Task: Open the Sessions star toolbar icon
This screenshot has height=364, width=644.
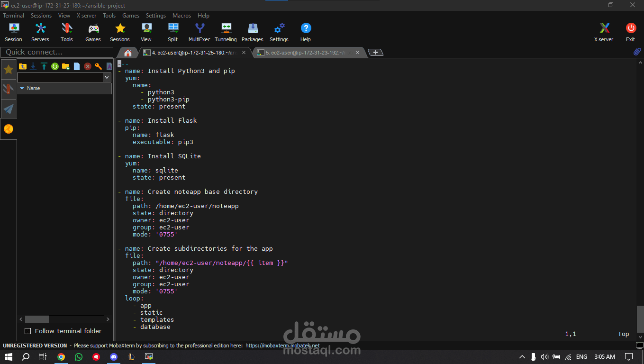Action: tap(120, 32)
